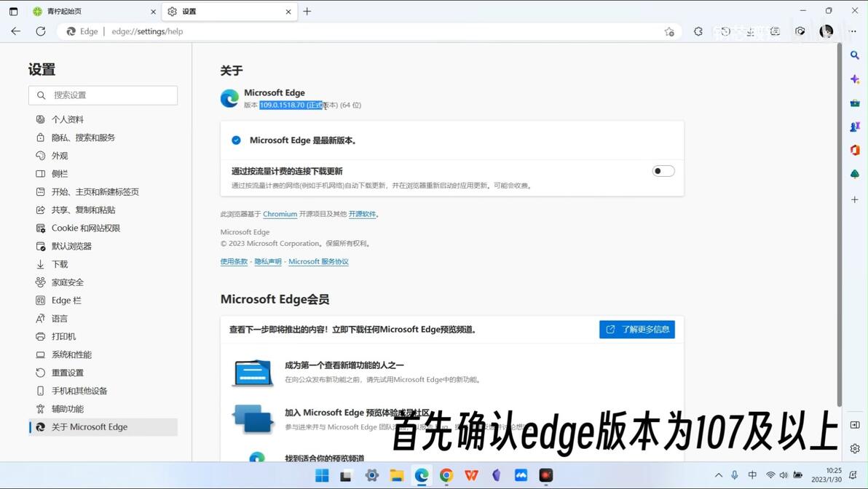Open the 隐私声明 link
The height and width of the screenshot is (489, 868).
click(x=268, y=262)
